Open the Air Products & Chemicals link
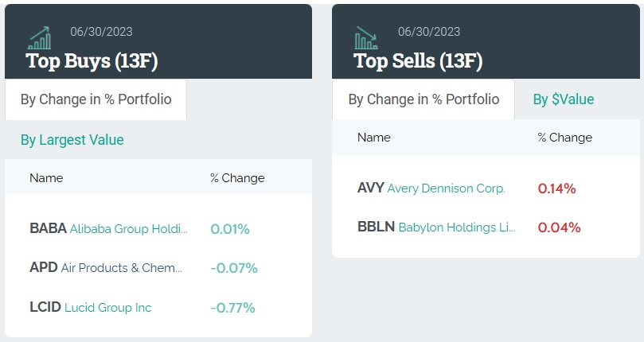 pos(122,268)
